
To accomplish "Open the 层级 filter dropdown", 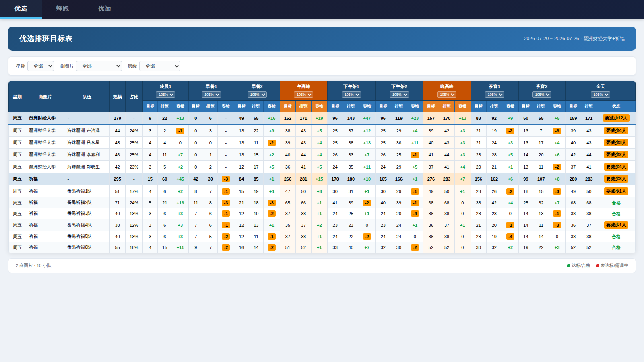I will point(160,66).
